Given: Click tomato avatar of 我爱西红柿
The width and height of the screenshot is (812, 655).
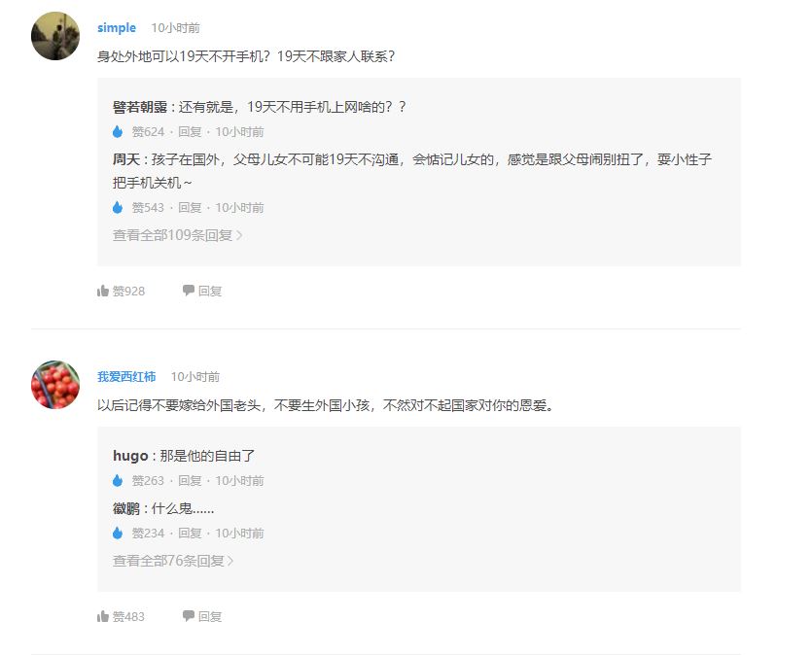Looking at the screenshot, I should point(55,385).
